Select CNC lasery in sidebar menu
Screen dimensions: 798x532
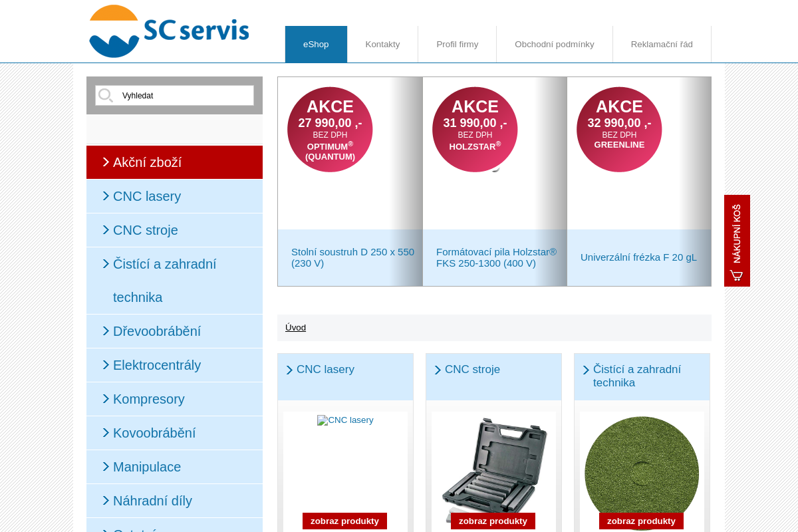point(174,196)
